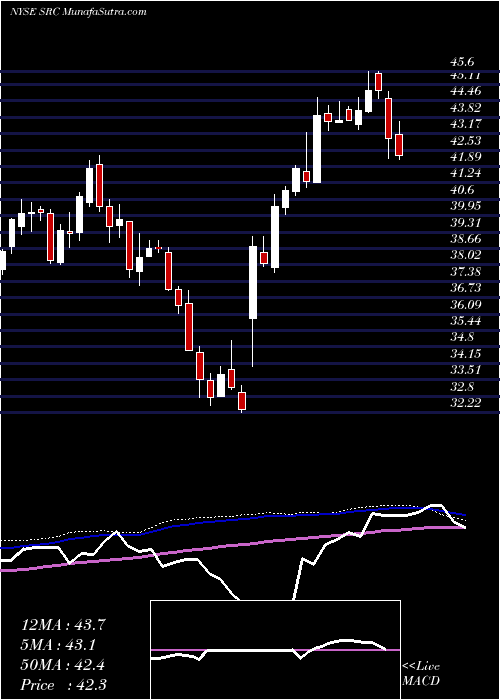
Task: Click the Price : 42.3 readout
Action: (x=63, y=685)
